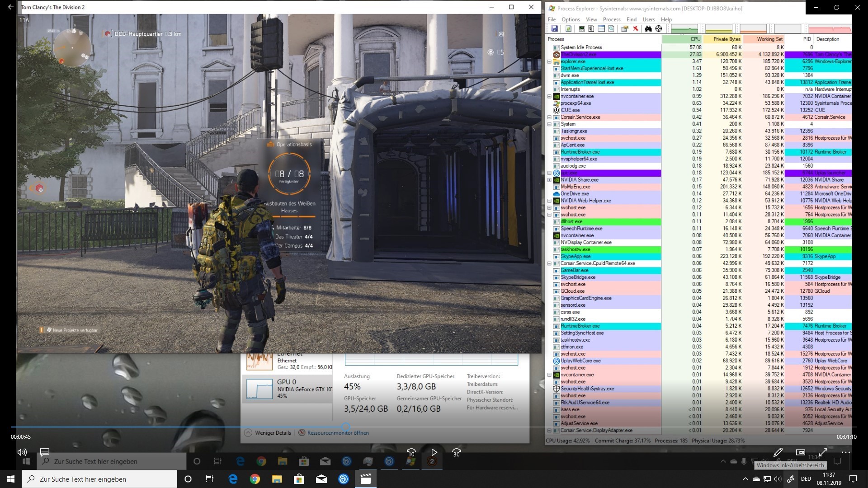Toggle Show Lower Pane icon in Process Explorer
The height and width of the screenshot is (488, 868).
click(x=601, y=29)
